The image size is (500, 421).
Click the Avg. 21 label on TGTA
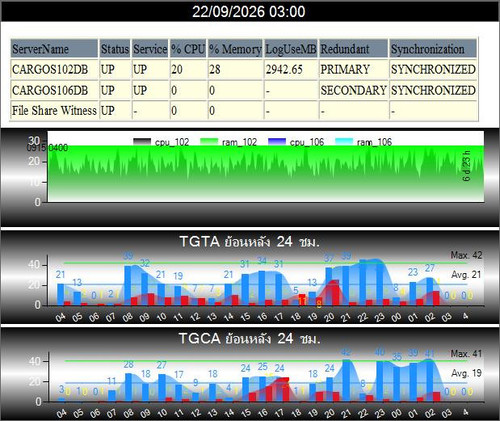(466, 275)
